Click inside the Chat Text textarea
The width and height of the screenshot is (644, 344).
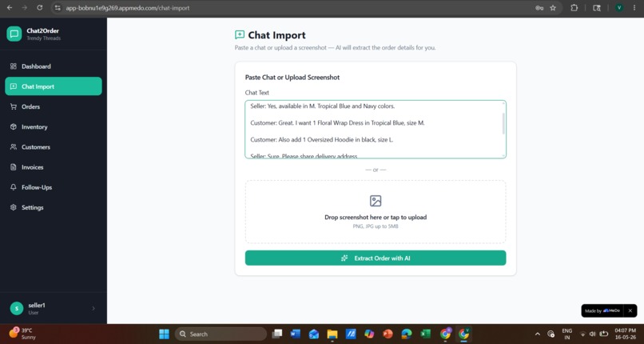point(376,129)
